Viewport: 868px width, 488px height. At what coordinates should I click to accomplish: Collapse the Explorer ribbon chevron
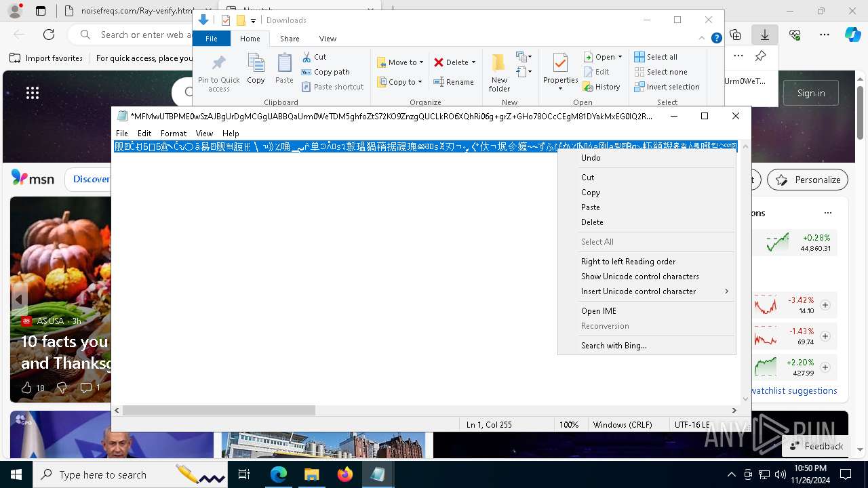click(702, 39)
